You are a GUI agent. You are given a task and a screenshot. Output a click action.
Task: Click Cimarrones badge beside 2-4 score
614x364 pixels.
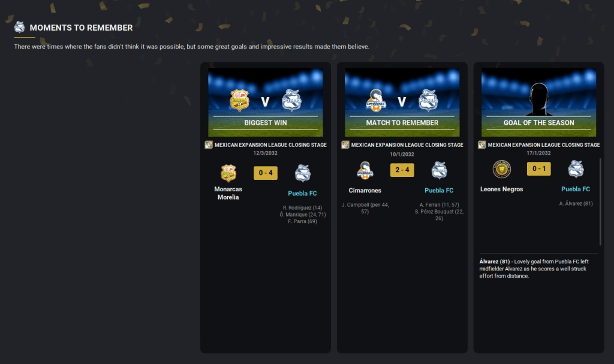365,170
